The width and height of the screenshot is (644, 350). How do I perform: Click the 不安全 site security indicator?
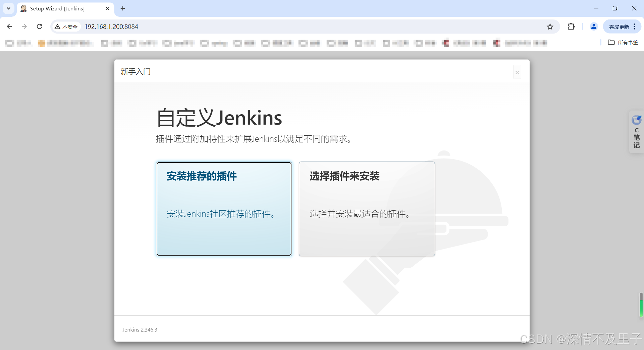coord(66,27)
